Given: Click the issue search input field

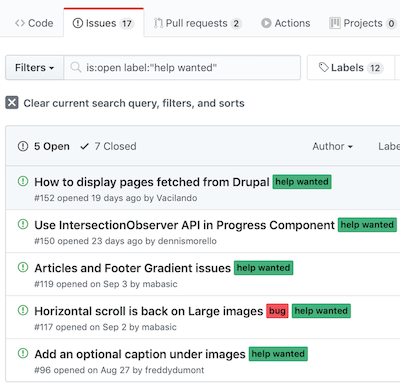Looking at the screenshot, I should [x=182, y=68].
